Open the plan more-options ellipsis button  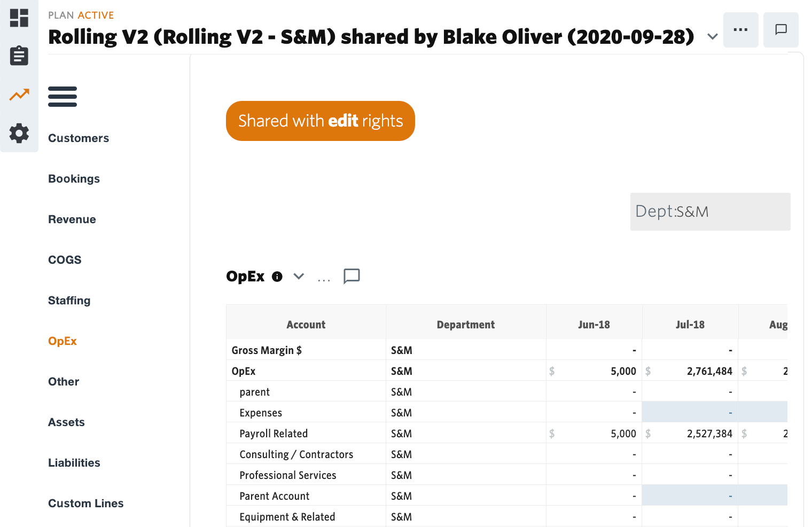point(740,30)
